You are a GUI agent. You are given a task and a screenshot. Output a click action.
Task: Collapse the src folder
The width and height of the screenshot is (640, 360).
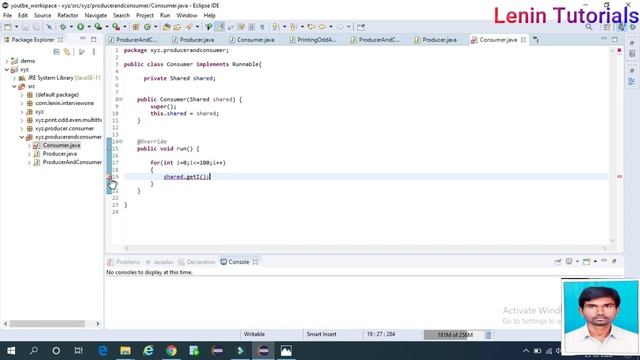14,86
